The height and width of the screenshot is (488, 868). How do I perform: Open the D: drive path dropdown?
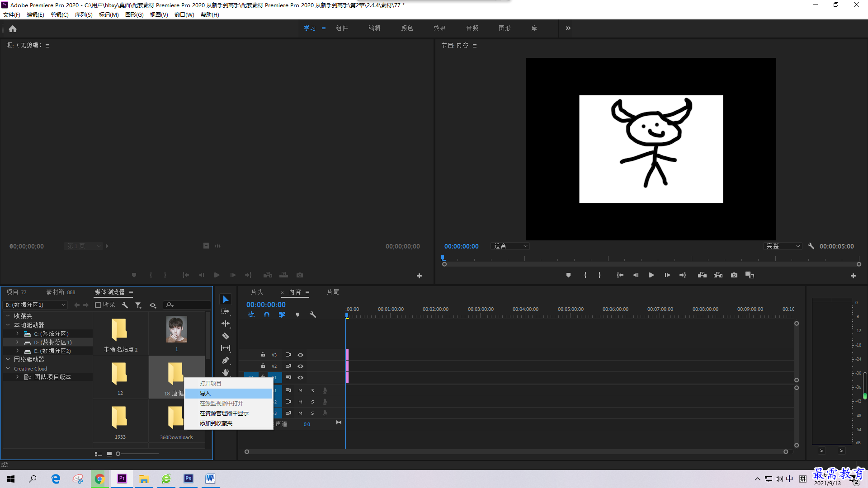(x=35, y=305)
